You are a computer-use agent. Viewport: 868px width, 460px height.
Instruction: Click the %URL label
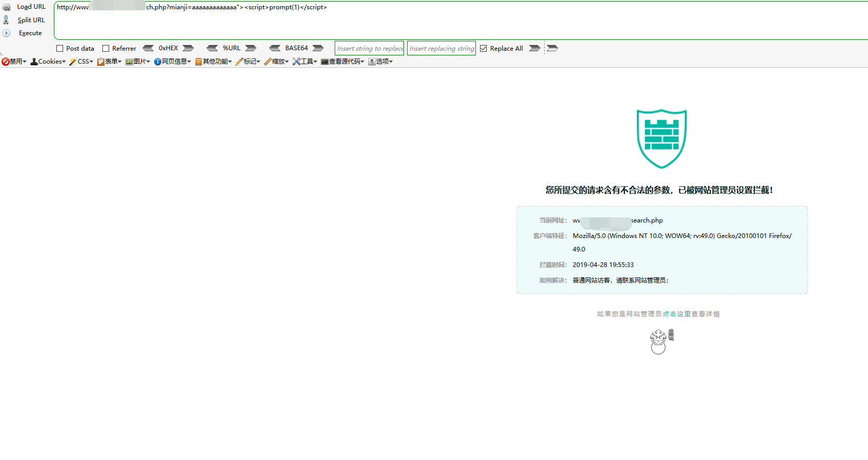coord(231,48)
